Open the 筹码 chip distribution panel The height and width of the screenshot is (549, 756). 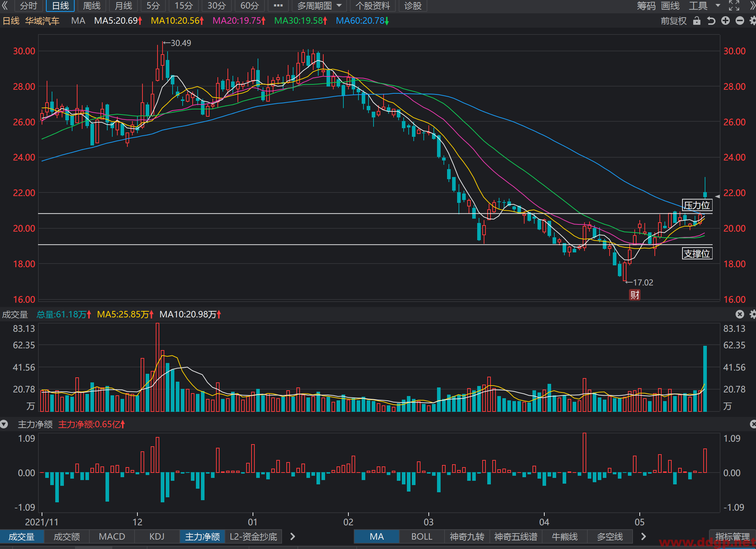pos(646,5)
